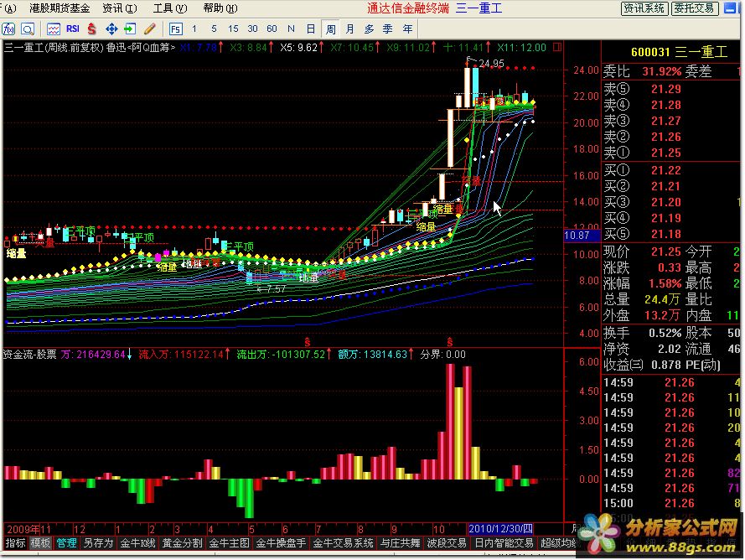Click the magnifier search icon in toolbar
This screenshot has width=745, height=560.
point(28,29)
